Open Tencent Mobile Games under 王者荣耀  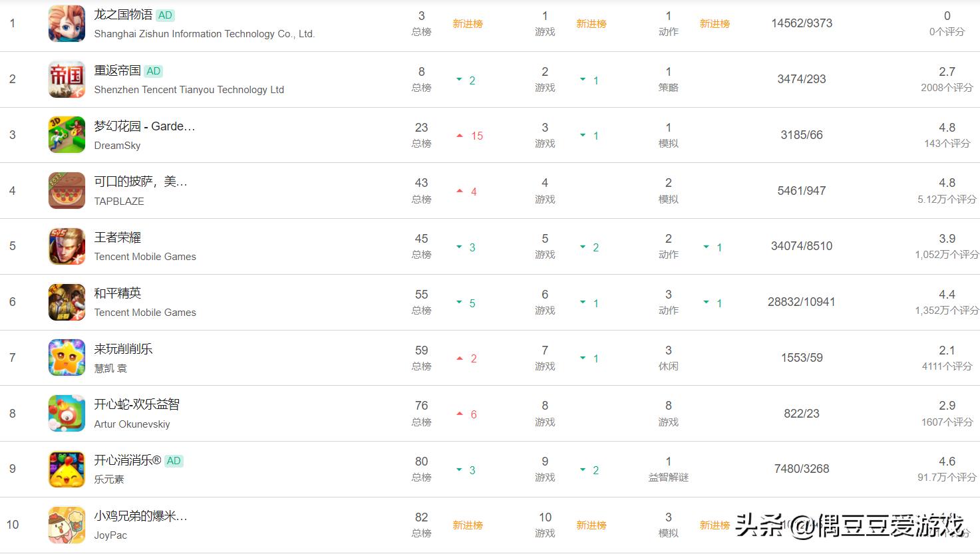point(145,257)
